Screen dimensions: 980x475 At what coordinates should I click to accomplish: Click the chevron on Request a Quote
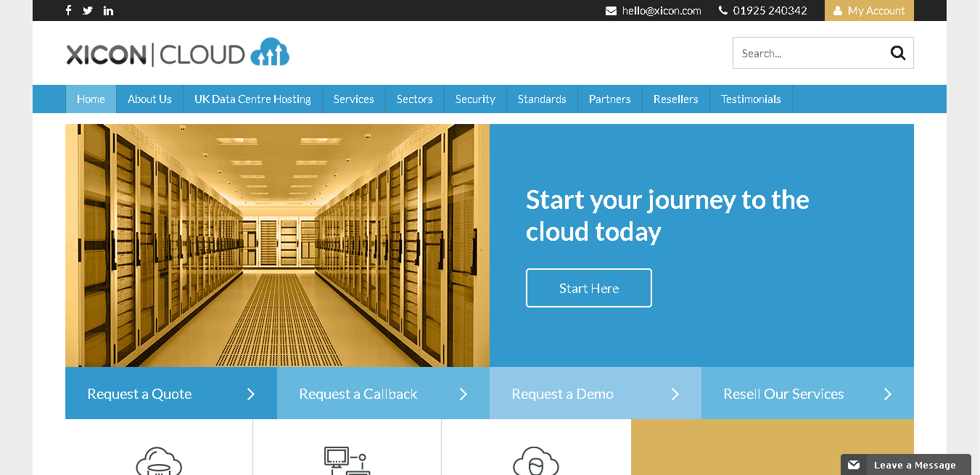pyautogui.click(x=251, y=394)
